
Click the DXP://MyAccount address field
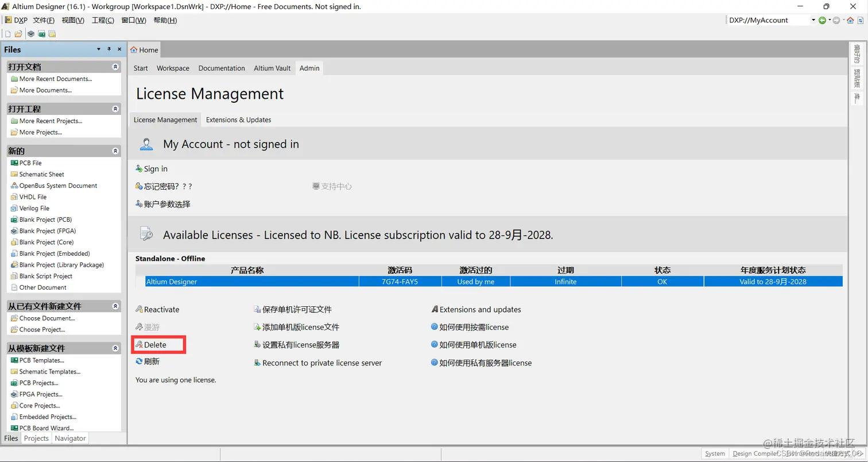point(769,20)
